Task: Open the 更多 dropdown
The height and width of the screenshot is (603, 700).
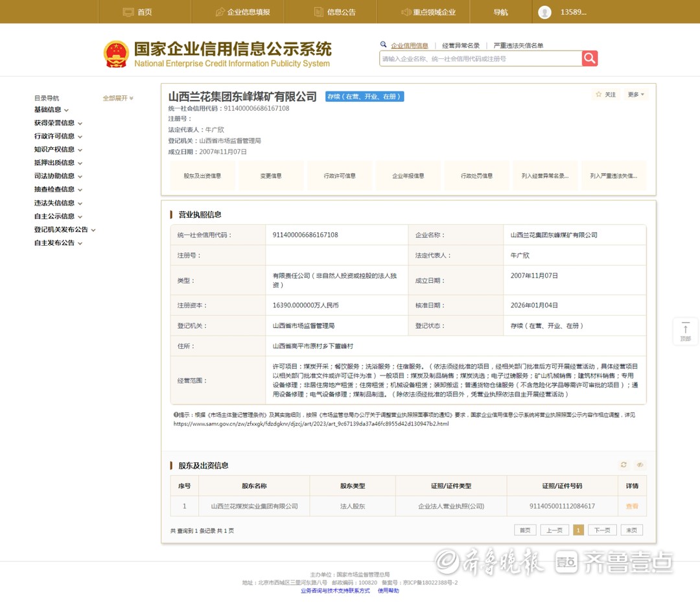Action: pos(636,94)
